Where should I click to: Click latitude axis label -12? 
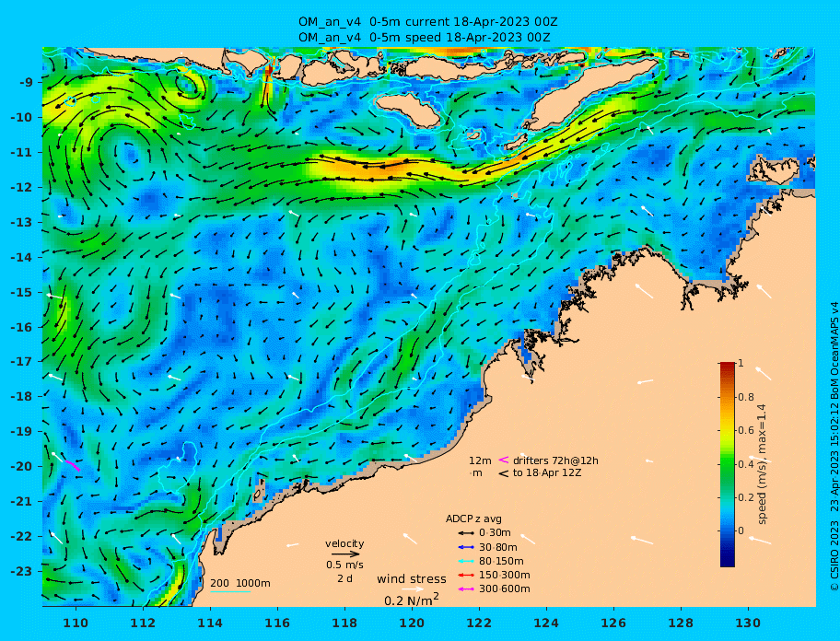[21, 188]
